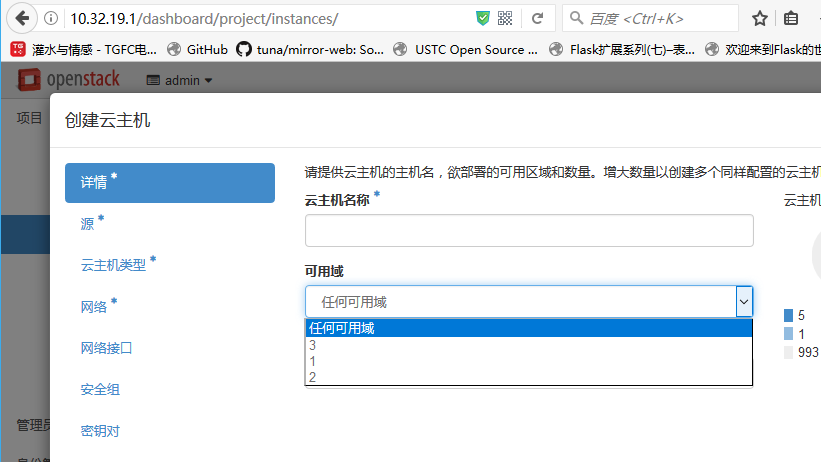This screenshot has height=462, width=821.
Task: Click the bookmark star icon
Action: tap(760, 18)
